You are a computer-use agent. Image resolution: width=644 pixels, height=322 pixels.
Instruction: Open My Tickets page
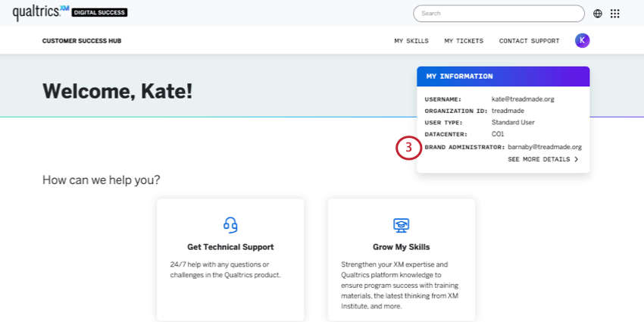pos(464,41)
